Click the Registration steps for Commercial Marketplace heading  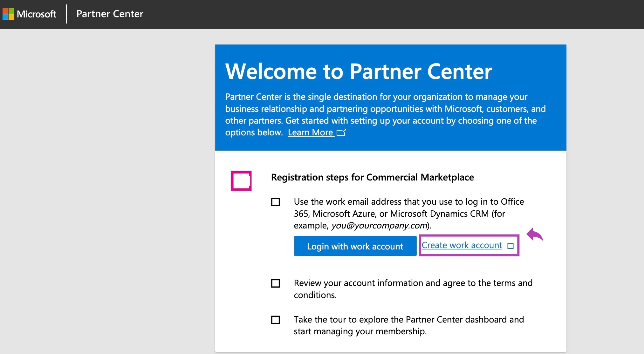[372, 177]
